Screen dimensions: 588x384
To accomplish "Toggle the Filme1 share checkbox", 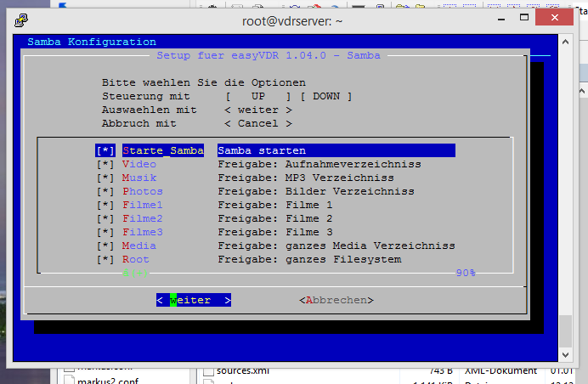I will pyautogui.click(x=105, y=205).
